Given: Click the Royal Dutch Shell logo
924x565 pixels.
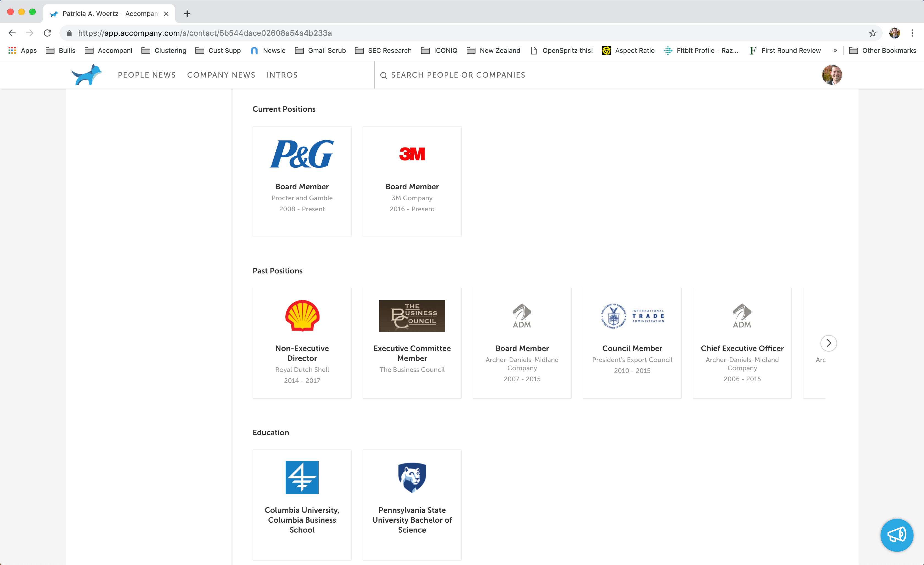Looking at the screenshot, I should pyautogui.click(x=302, y=316).
